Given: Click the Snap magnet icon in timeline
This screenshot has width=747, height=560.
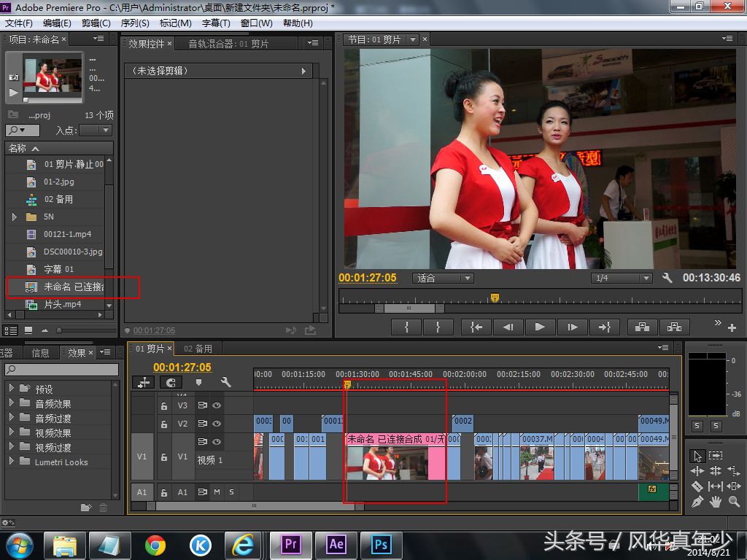Looking at the screenshot, I should click(x=171, y=382).
